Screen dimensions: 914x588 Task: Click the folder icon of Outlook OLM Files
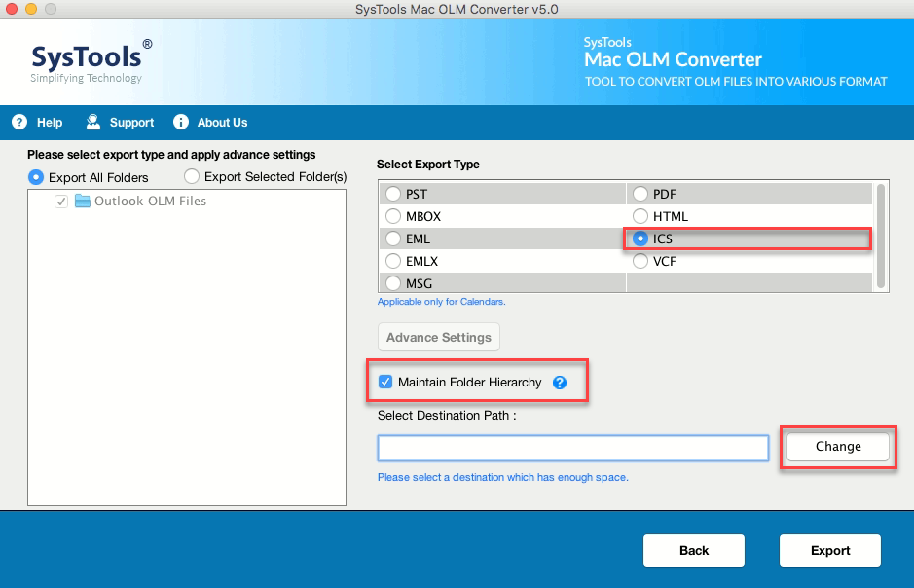point(83,202)
